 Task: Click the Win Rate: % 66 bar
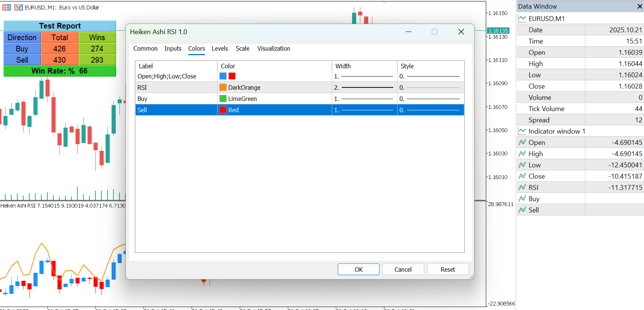tap(60, 71)
